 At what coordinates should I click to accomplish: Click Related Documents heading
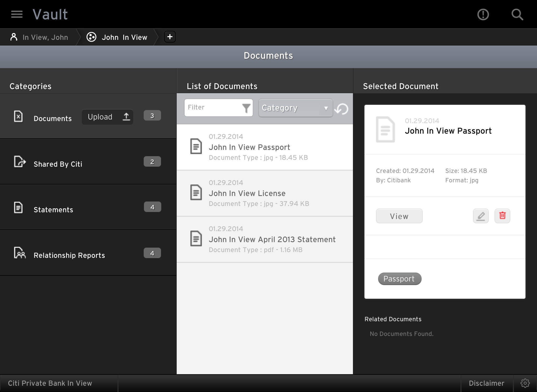(x=393, y=319)
